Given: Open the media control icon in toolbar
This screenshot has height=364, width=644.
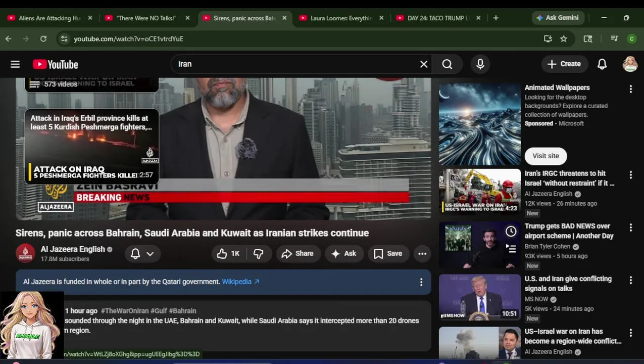Looking at the screenshot, I should 614,38.
